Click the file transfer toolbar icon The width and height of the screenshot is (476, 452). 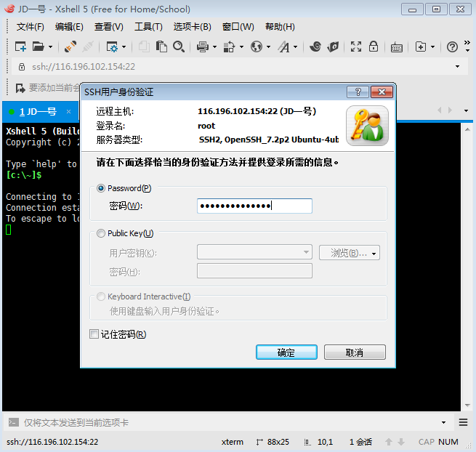point(229,47)
